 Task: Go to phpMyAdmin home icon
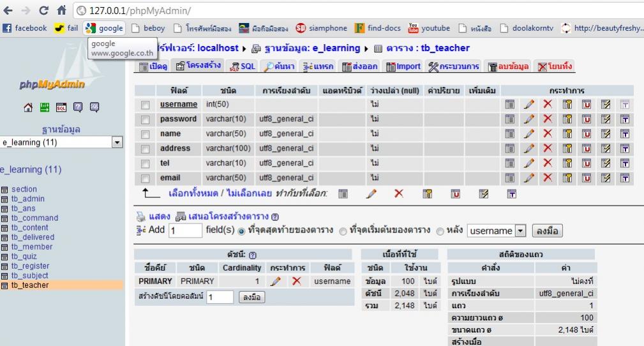[x=28, y=108]
